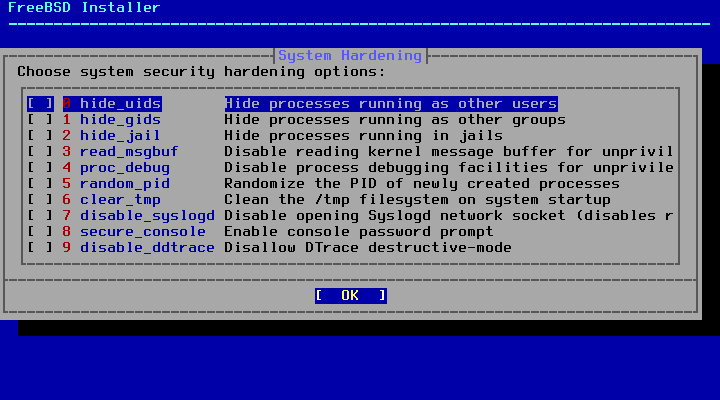Select the hide_gids option label
The height and width of the screenshot is (400, 720).
[120, 120]
